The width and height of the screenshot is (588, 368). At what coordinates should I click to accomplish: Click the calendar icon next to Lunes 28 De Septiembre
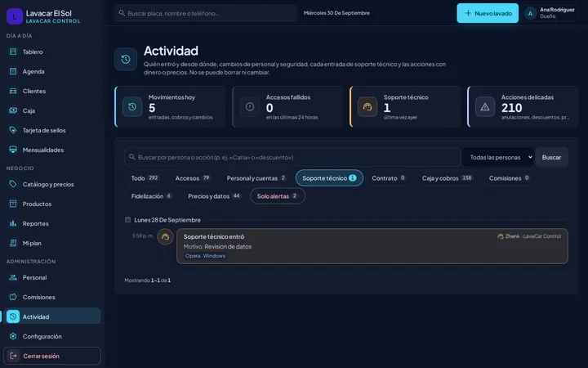click(x=127, y=220)
